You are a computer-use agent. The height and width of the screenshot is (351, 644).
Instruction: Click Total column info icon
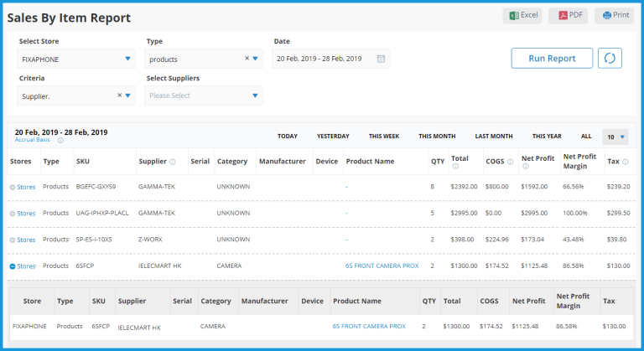pyautogui.click(x=455, y=166)
